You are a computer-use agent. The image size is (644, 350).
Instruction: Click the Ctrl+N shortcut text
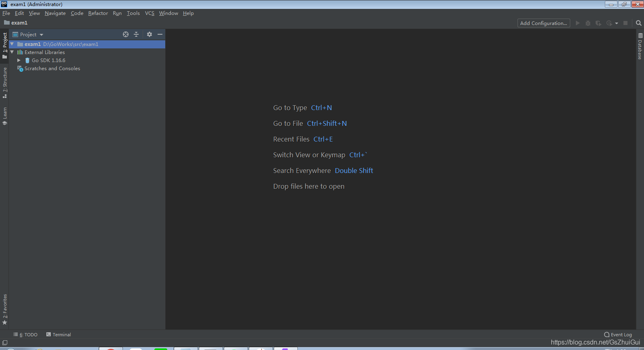(x=322, y=108)
